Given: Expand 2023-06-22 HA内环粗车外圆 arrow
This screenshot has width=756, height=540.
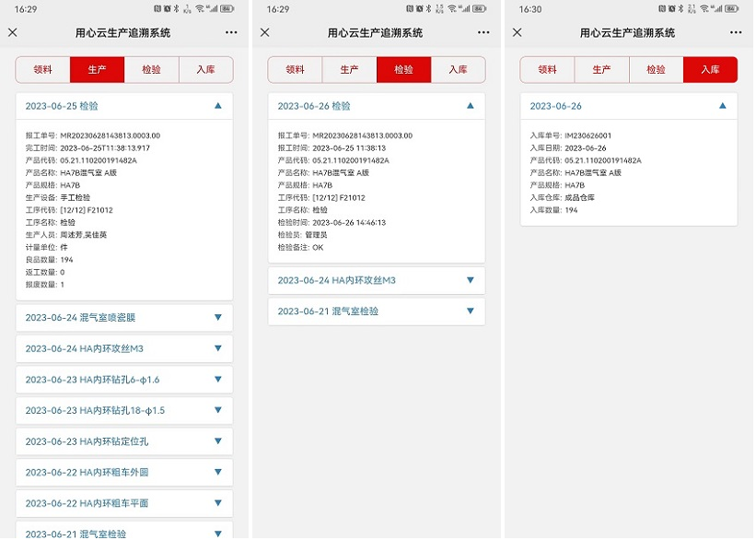Looking at the screenshot, I should click(218, 472).
